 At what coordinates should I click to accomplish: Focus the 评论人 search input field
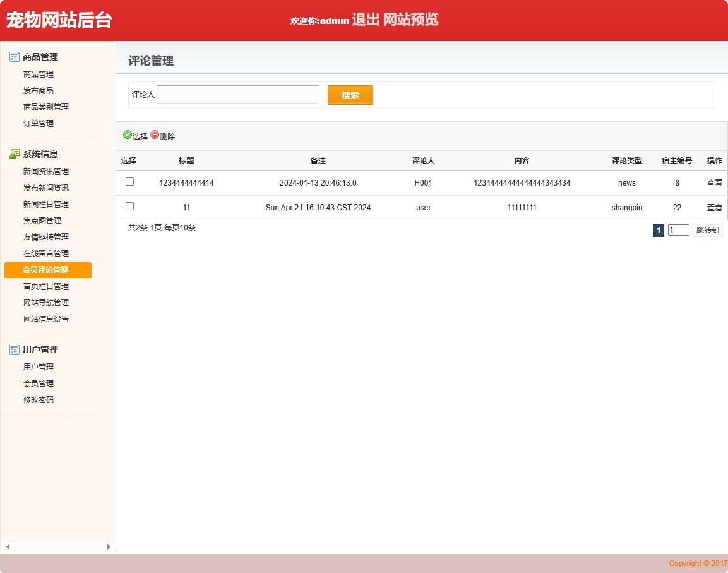click(238, 95)
